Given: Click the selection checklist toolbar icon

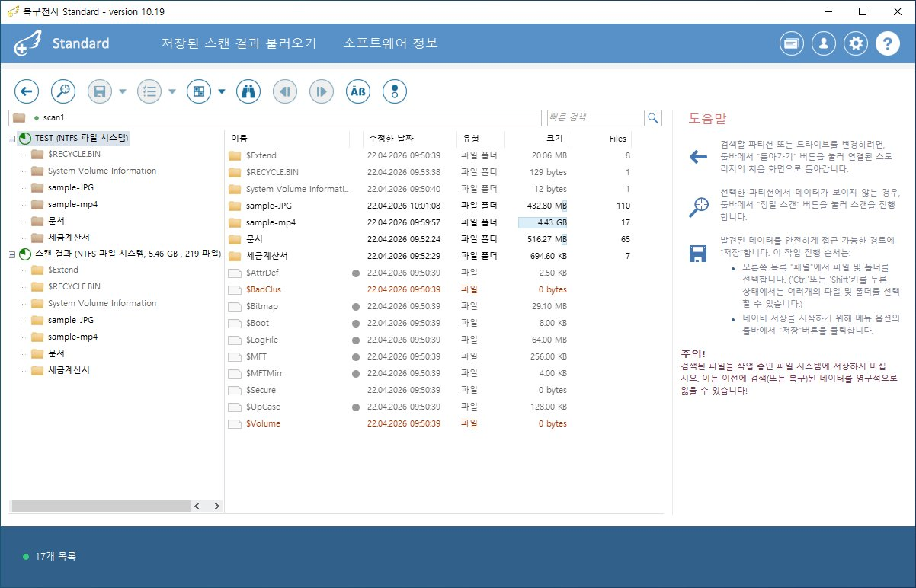Looking at the screenshot, I should (x=149, y=91).
